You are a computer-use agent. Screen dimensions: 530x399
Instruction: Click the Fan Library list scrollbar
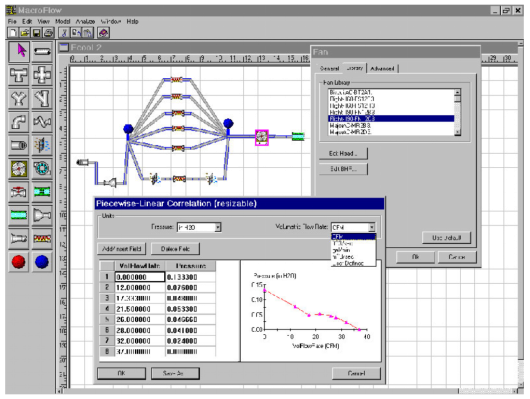(457, 112)
